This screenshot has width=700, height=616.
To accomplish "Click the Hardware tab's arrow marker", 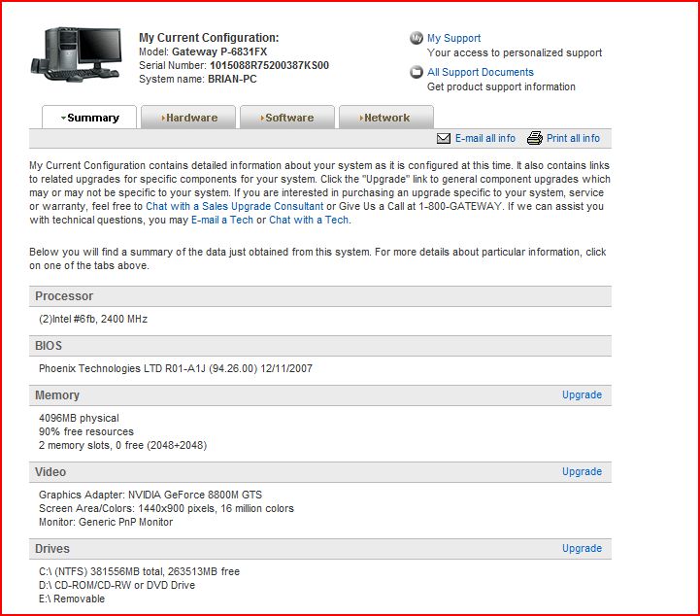I will (x=163, y=118).
